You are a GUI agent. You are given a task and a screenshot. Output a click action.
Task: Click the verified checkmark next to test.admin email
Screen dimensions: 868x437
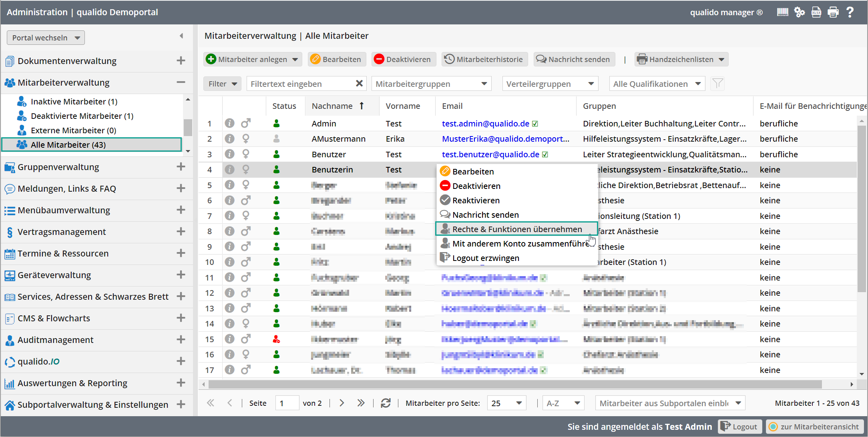(535, 124)
